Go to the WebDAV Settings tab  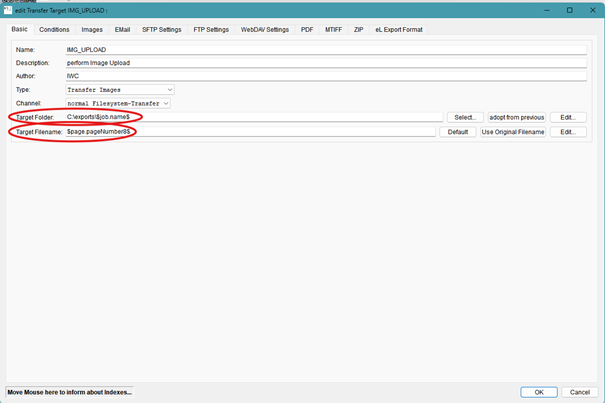click(265, 30)
